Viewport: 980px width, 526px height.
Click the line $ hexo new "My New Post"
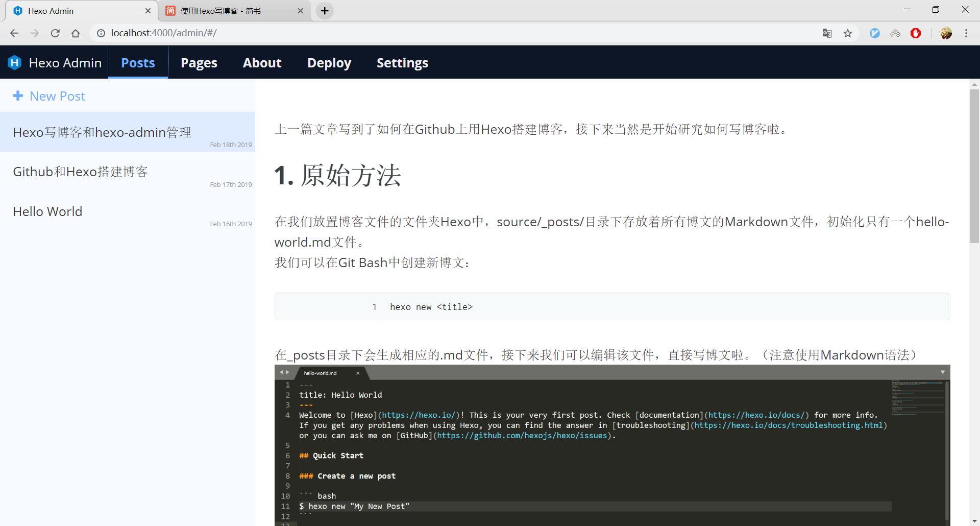pyautogui.click(x=354, y=506)
